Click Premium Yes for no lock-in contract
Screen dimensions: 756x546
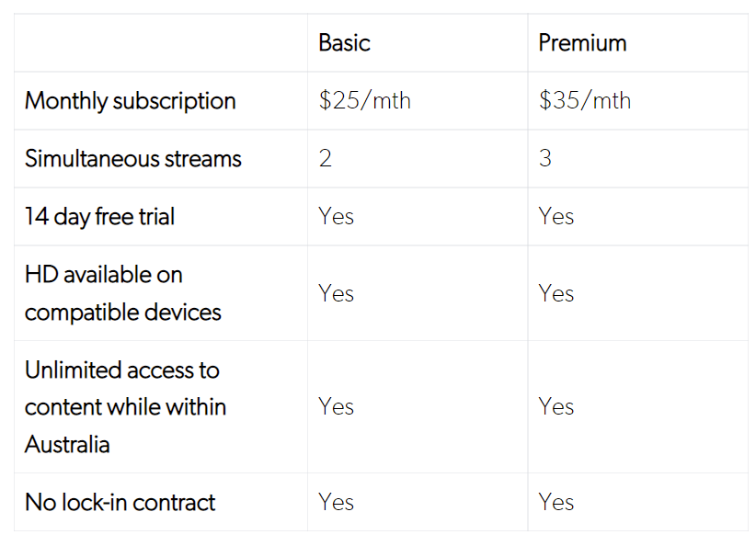(556, 503)
